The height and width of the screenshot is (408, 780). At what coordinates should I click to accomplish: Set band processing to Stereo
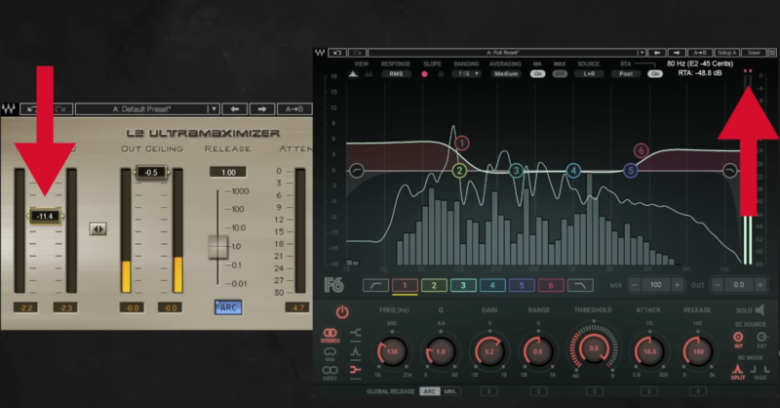pyautogui.click(x=330, y=335)
